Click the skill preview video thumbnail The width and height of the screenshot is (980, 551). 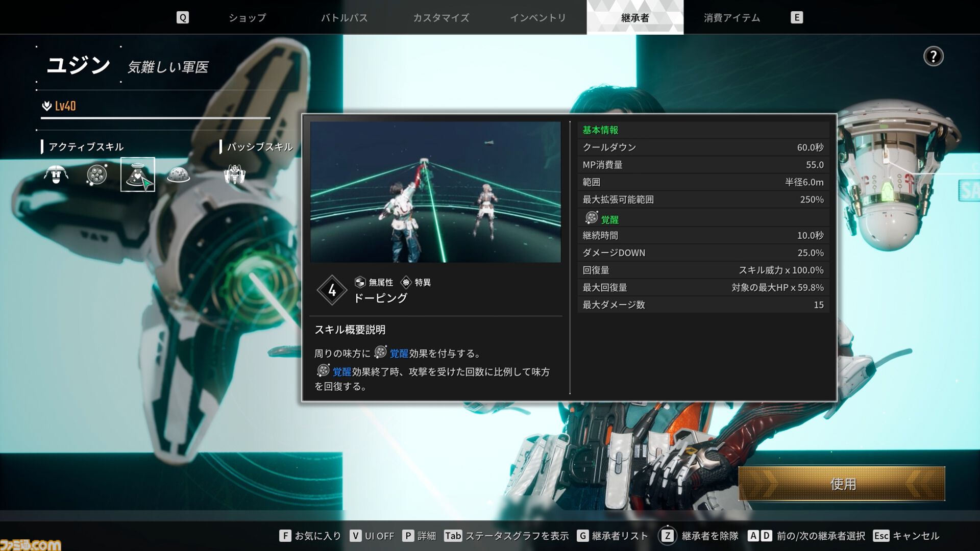pos(435,192)
